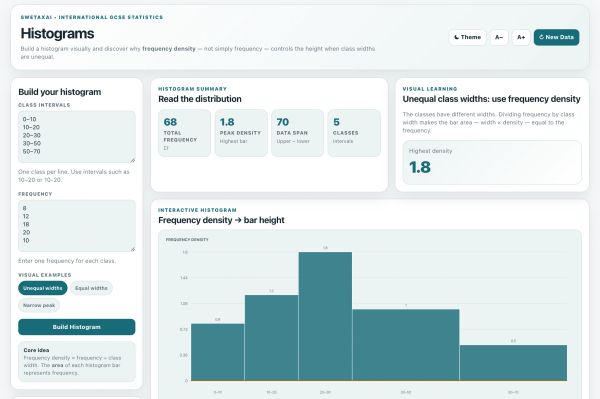Select the 50–70 histogram bar
Screen dimensions: 600x399
tap(513, 363)
